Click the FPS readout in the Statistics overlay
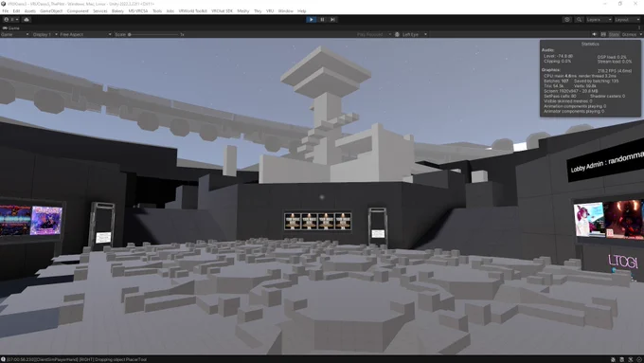Viewport: 644px width, 363px height. (x=615, y=71)
